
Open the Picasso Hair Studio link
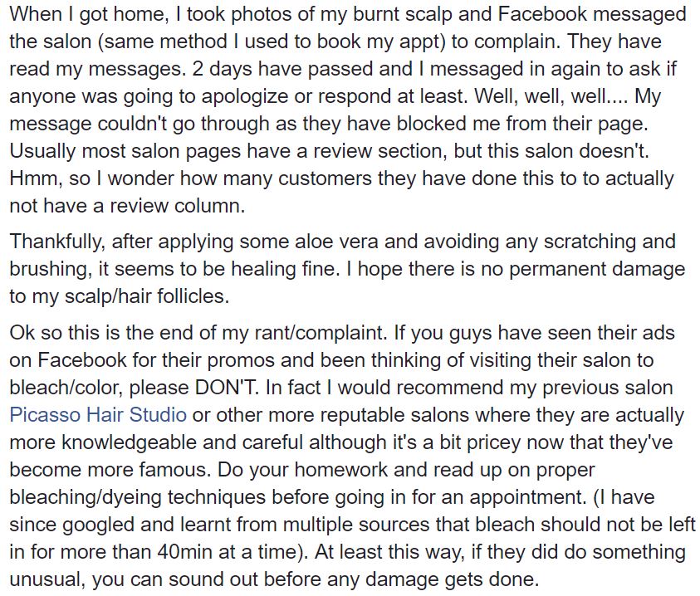tap(98, 414)
